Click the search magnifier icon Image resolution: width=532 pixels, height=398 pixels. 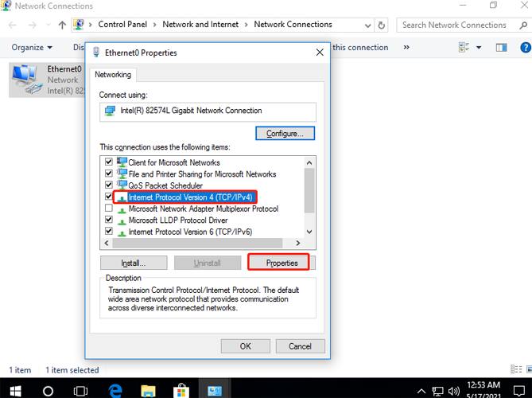(523, 25)
